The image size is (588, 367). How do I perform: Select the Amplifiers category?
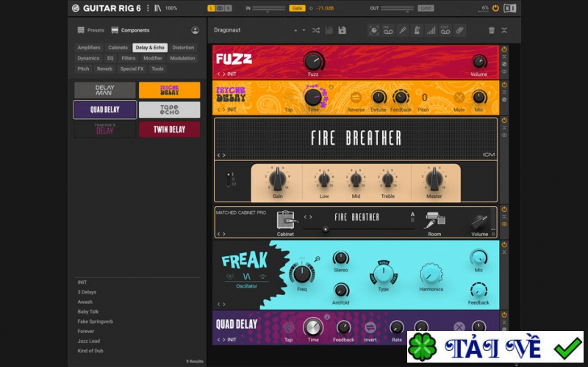(89, 48)
